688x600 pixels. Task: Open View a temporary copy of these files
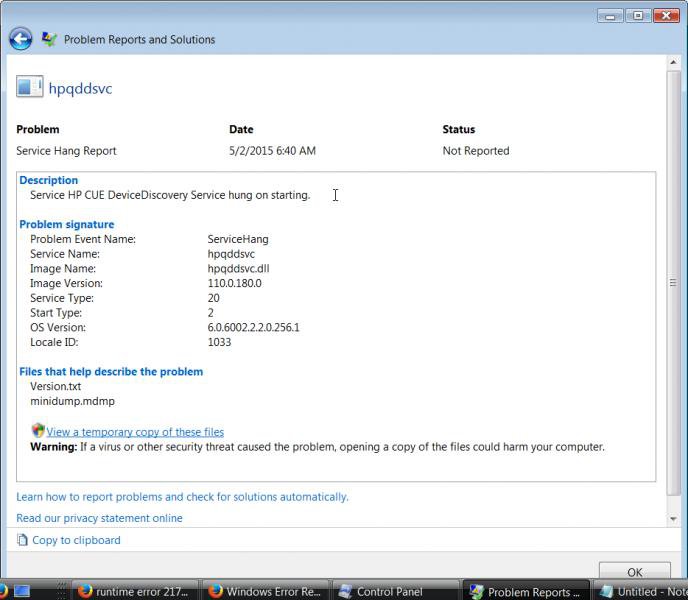(x=135, y=432)
